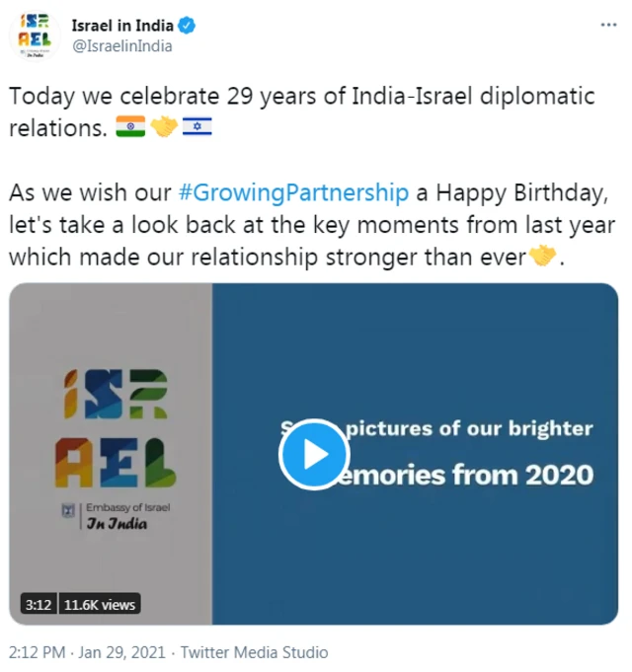Click the handshake emoji between the flags
The image size is (632, 672).
pos(163,127)
